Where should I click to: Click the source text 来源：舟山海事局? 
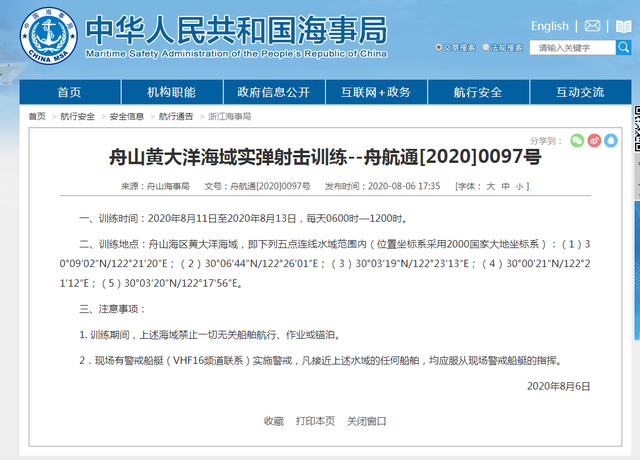[155, 187]
